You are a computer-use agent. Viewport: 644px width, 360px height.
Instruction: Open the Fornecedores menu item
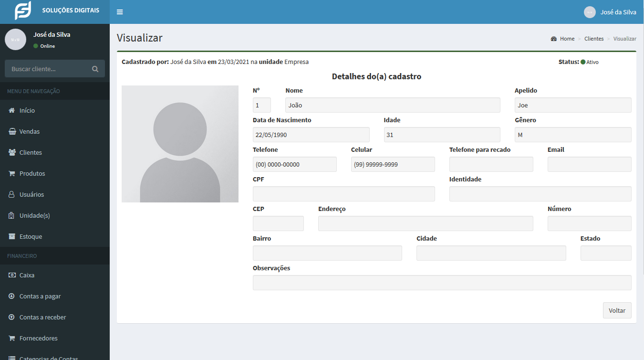tap(55, 338)
